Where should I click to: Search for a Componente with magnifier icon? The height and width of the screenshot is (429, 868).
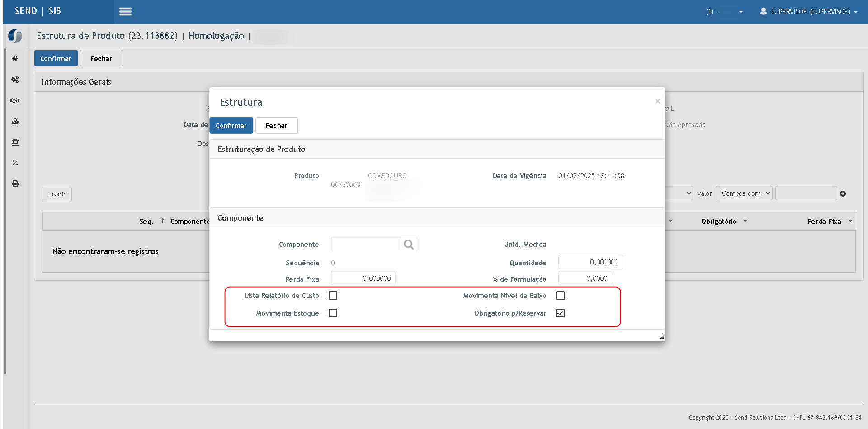[409, 245]
